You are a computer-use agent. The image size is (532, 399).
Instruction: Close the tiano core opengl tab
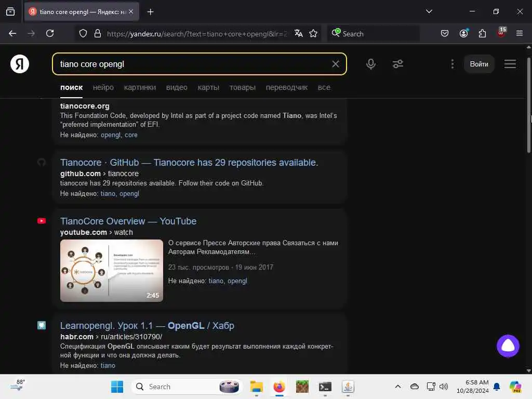[x=131, y=11]
